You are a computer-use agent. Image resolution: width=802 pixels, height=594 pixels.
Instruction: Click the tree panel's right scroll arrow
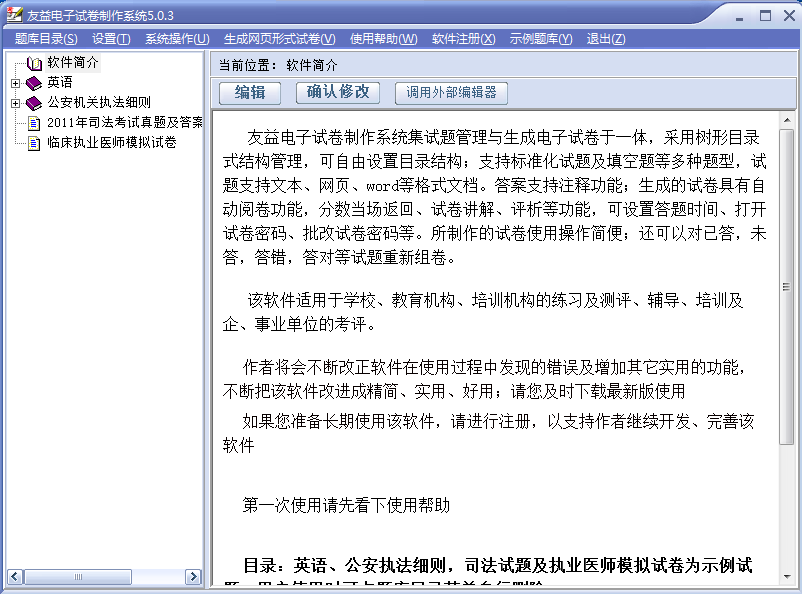(195, 577)
